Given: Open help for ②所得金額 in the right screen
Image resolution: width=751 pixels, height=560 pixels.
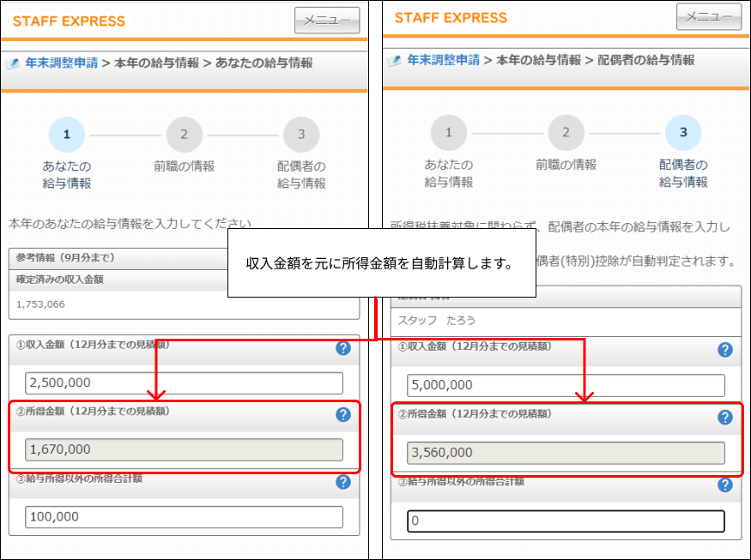Looking at the screenshot, I should (x=725, y=418).
